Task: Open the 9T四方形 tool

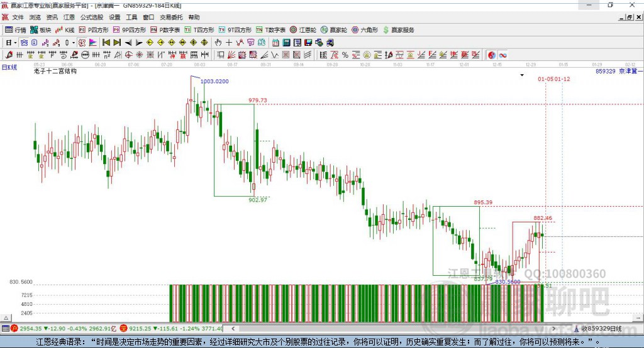Action: coord(235,30)
